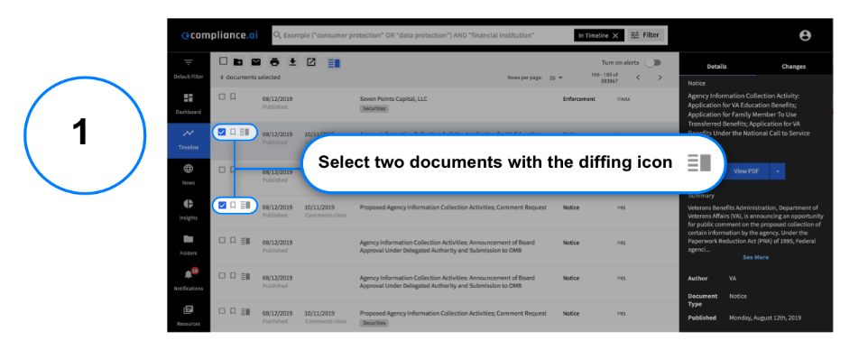Click the Summary heading in details panel
This screenshot has width=868, height=350.
point(701,196)
